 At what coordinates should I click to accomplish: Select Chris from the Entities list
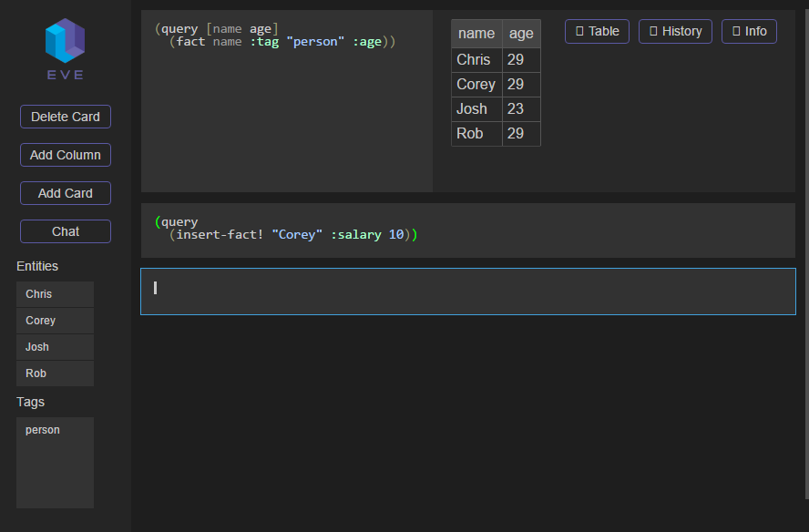[55, 294]
